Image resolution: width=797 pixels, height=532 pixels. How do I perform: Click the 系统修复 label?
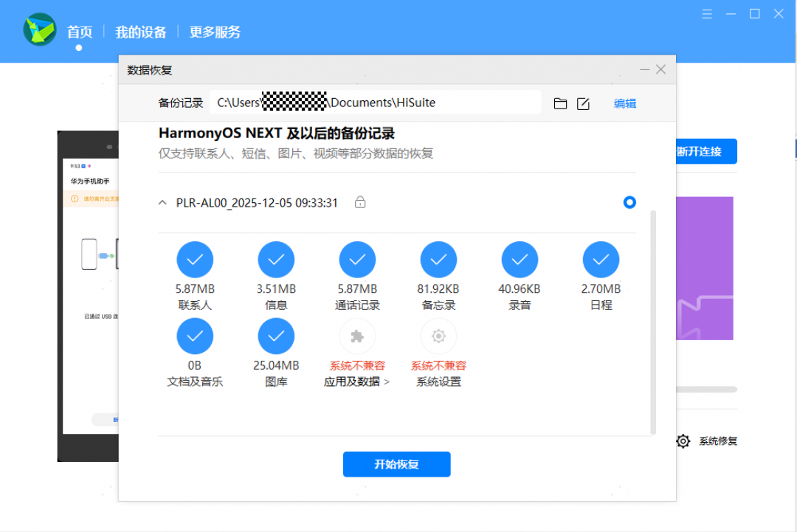click(718, 441)
